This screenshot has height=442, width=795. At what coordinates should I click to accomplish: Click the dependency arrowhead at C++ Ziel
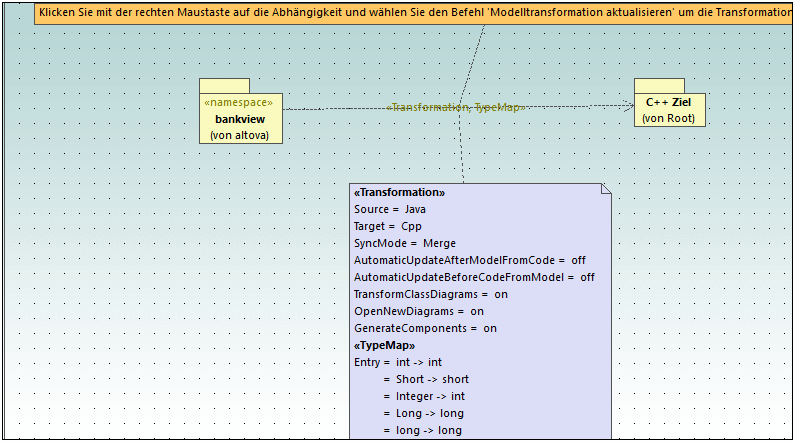[x=628, y=106]
